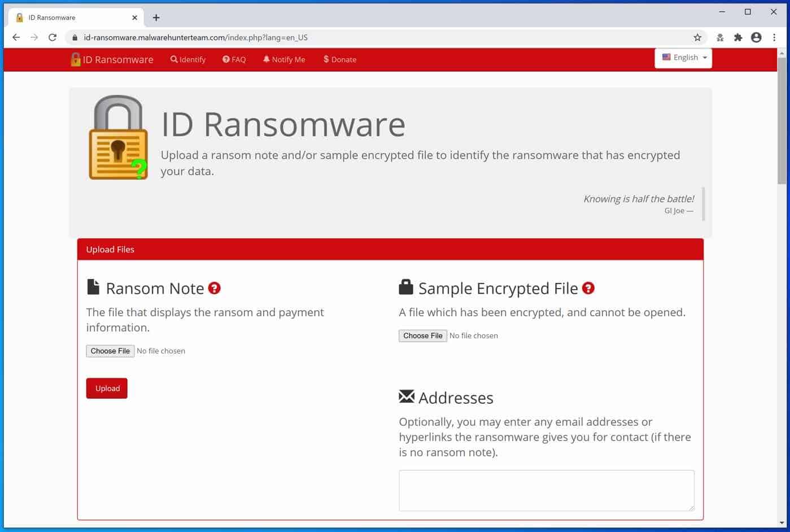Choose a file for Ransom Note
Viewport: 790px width, 532px height.
click(x=110, y=351)
